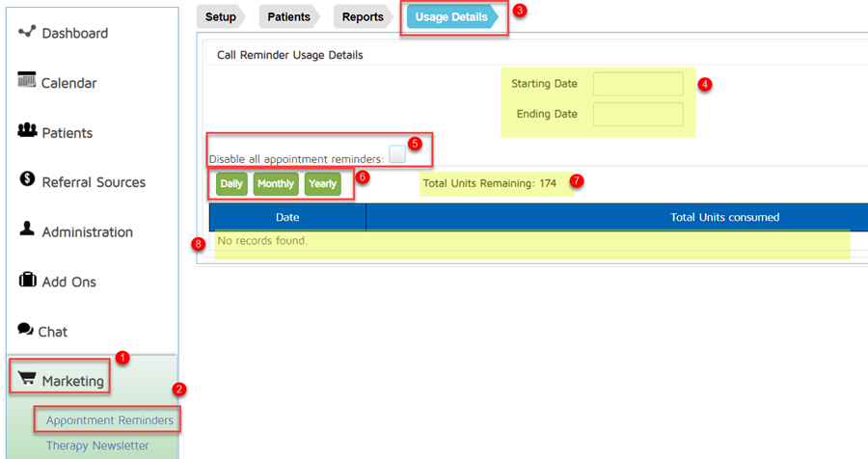Toggle Disable all appointment reminders checkbox
Viewport: 868px width, 459px height.
click(397, 155)
